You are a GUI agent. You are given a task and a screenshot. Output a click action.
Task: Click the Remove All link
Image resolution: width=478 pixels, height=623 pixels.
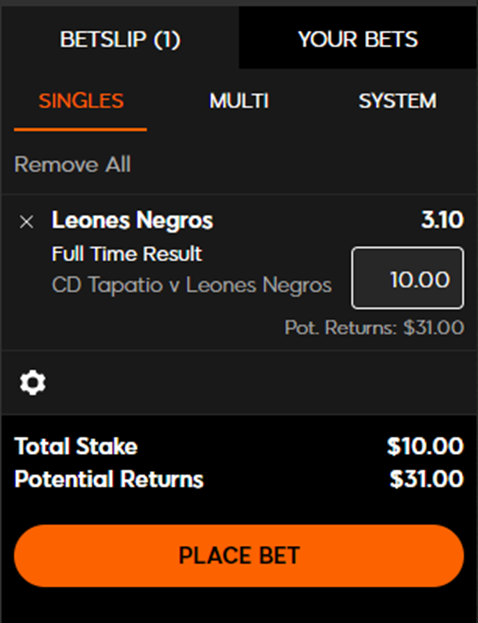pyautogui.click(x=72, y=164)
